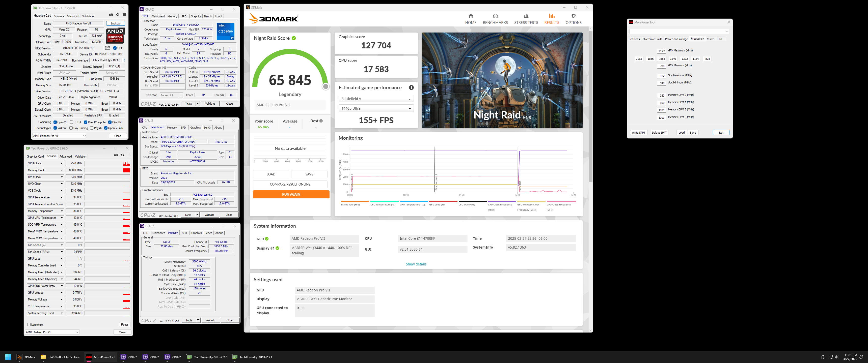Screen dimensions: 868x363
Task: Open 3DMark BENCHMARKS navigation icon
Action: [x=495, y=16]
